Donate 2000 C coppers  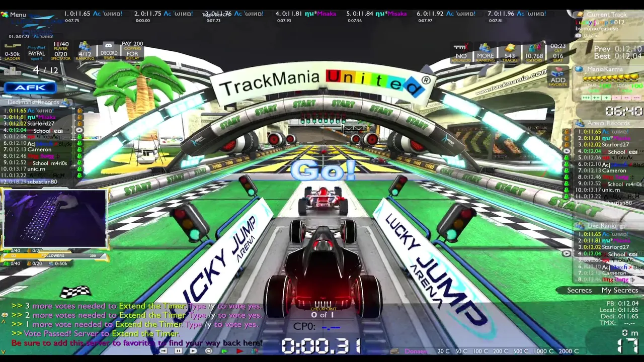tap(569, 351)
